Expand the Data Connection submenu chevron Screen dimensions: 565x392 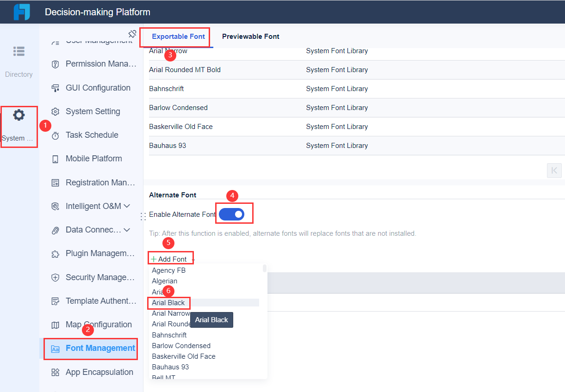click(127, 230)
